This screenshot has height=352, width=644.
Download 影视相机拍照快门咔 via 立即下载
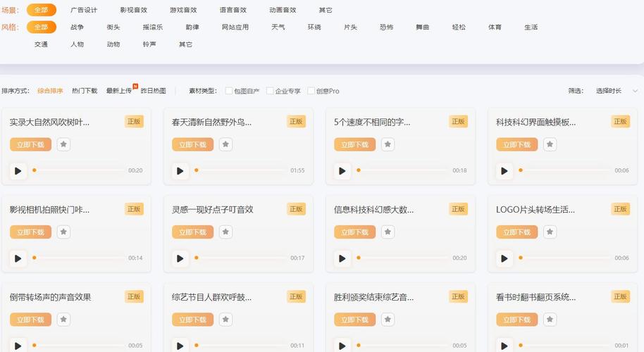tap(31, 232)
